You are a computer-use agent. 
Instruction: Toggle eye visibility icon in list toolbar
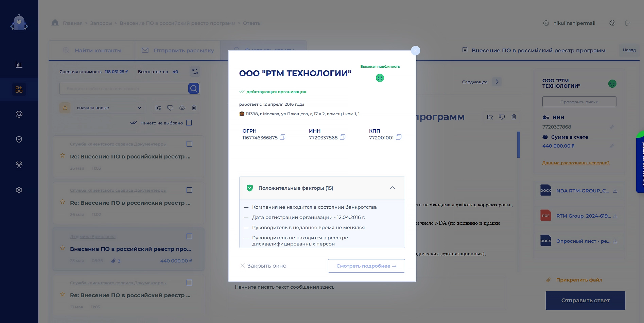[x=182, y=108]
